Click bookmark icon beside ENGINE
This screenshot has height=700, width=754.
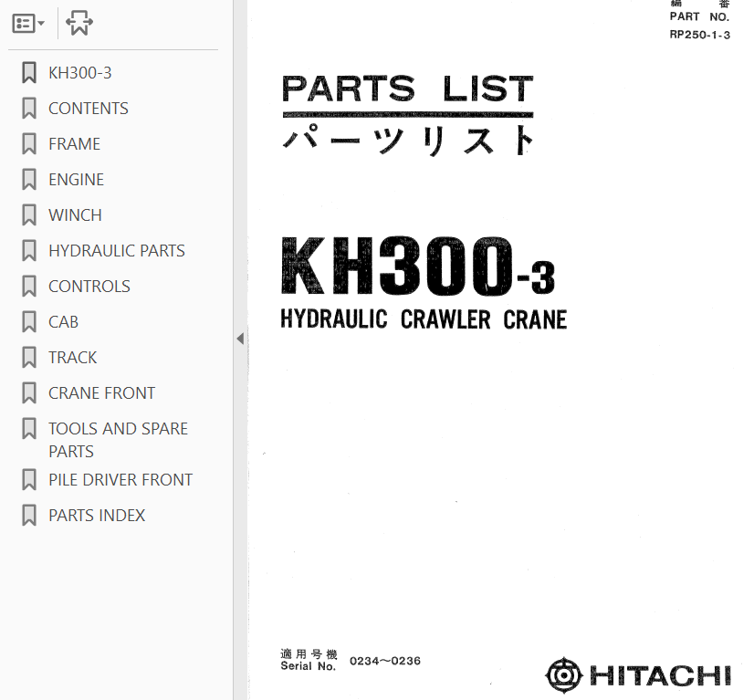pos(29,179)
